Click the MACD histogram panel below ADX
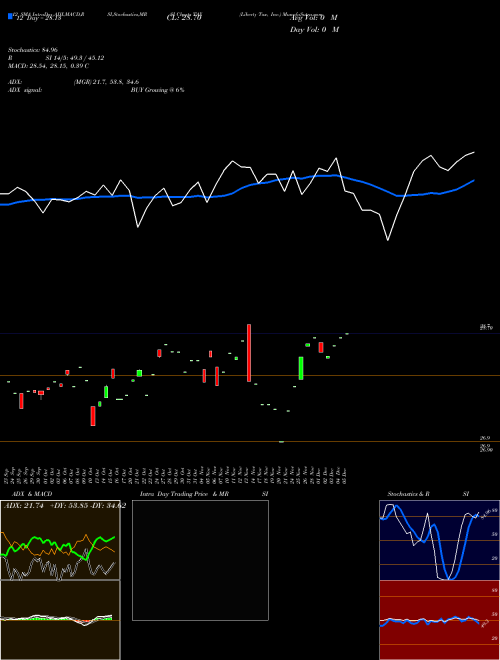The image size is (500, 660). tap(60, 620)
